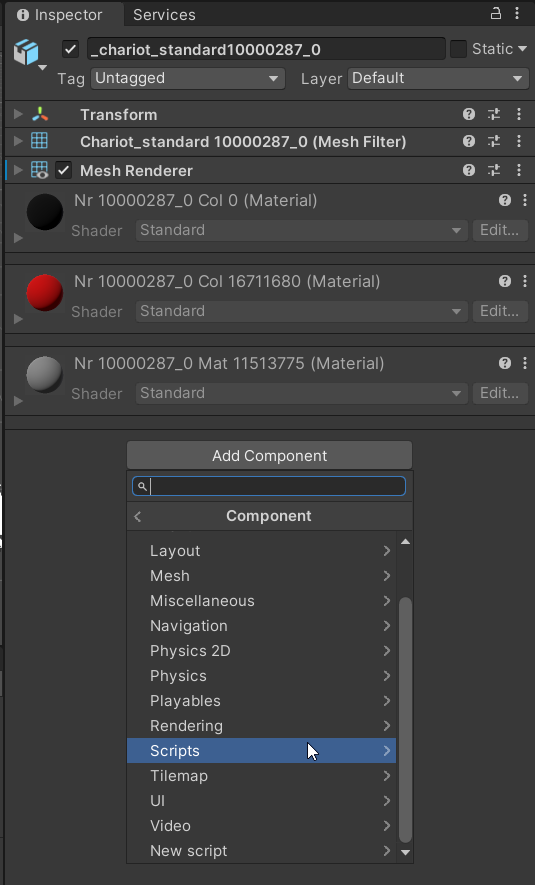535x885 pixels.
Task: Open the Inspector panel kebab menu
Action: [x=517, y=14]
